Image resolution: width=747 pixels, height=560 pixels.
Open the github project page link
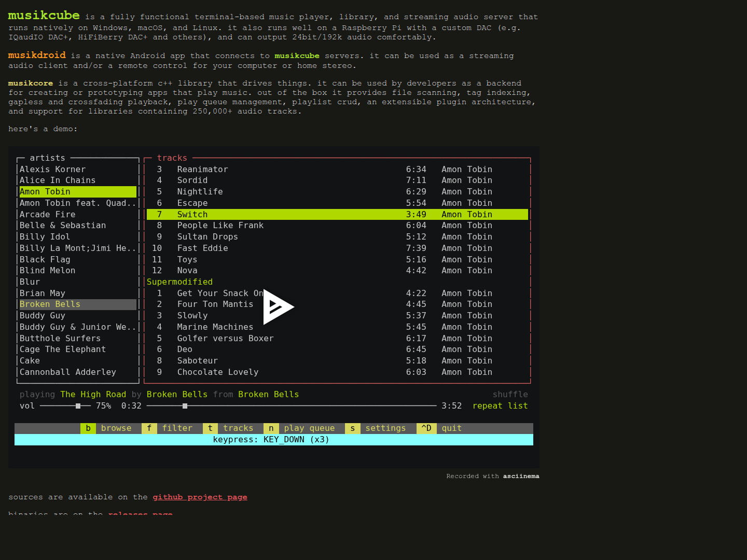200,497
